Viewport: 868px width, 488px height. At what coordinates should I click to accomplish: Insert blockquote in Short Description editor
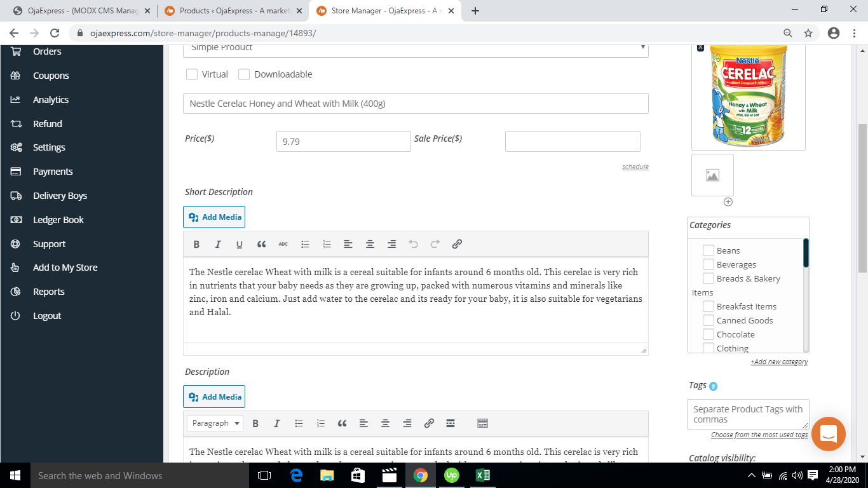261,244
